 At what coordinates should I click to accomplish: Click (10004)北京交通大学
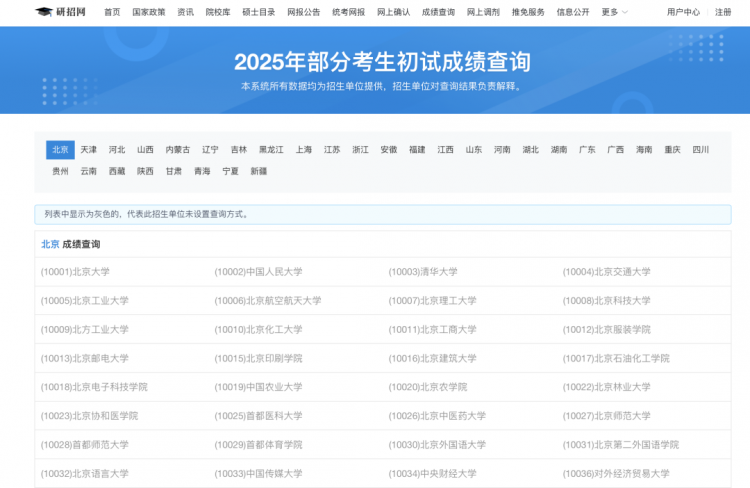(x=607, y=272)
